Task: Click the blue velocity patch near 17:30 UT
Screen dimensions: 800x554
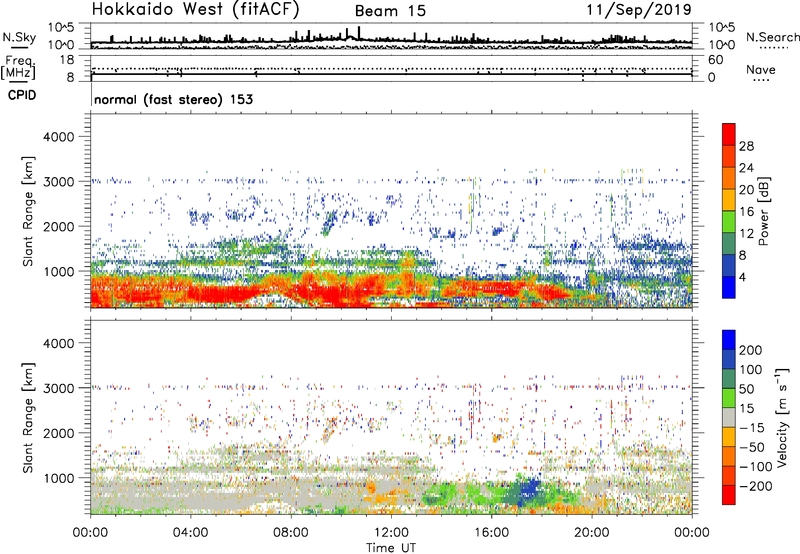Action: (x=528, y=490)
